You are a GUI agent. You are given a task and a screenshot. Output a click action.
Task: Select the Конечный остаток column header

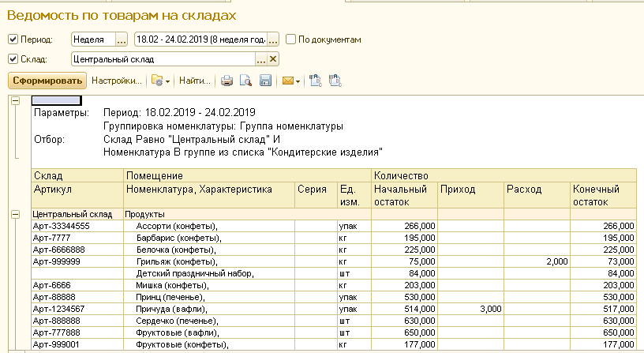point(603,195)
